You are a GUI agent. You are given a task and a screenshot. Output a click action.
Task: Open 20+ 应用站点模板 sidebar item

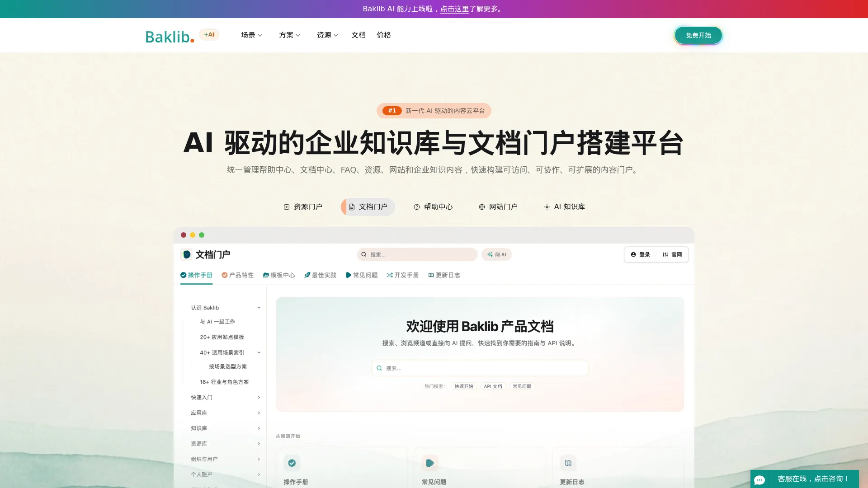(222, 337)
